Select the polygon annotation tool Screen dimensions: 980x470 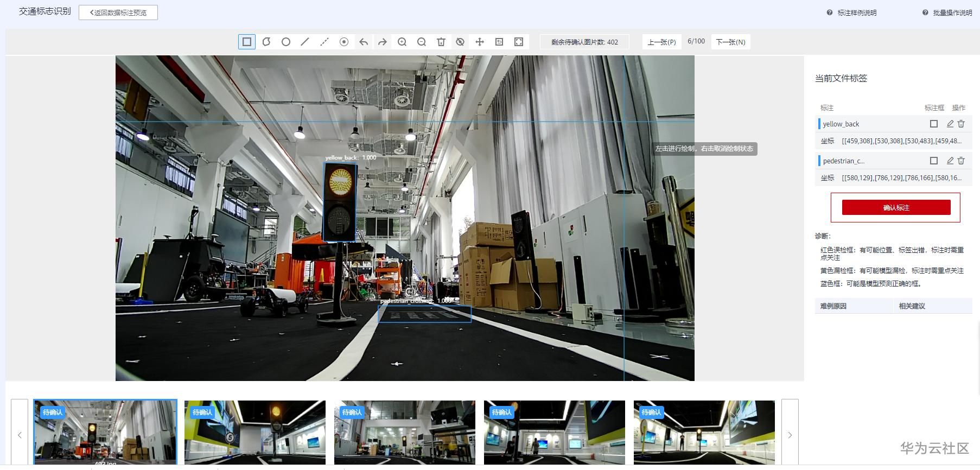coord(266,42)
